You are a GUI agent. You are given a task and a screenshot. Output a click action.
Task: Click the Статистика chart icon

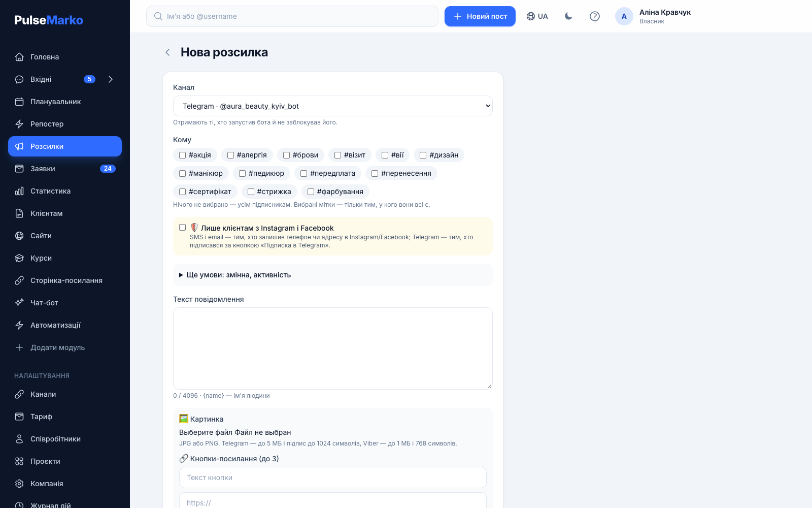tap(19, 191)
